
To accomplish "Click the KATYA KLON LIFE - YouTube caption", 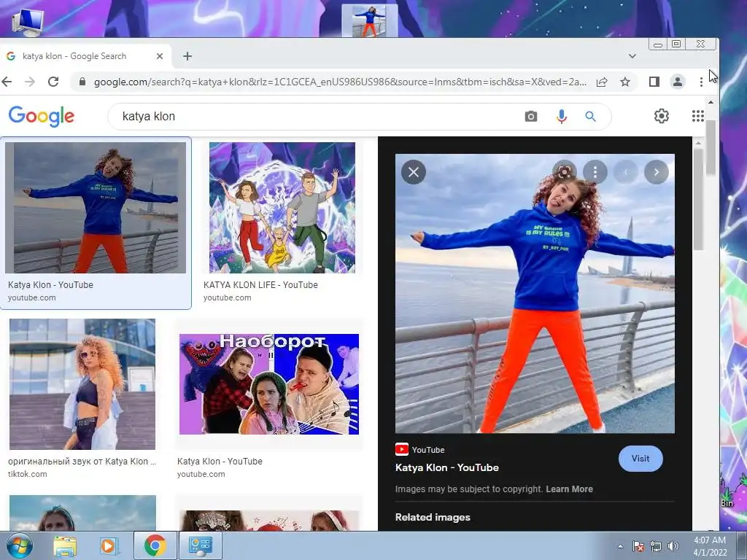I will pos(260,285).
